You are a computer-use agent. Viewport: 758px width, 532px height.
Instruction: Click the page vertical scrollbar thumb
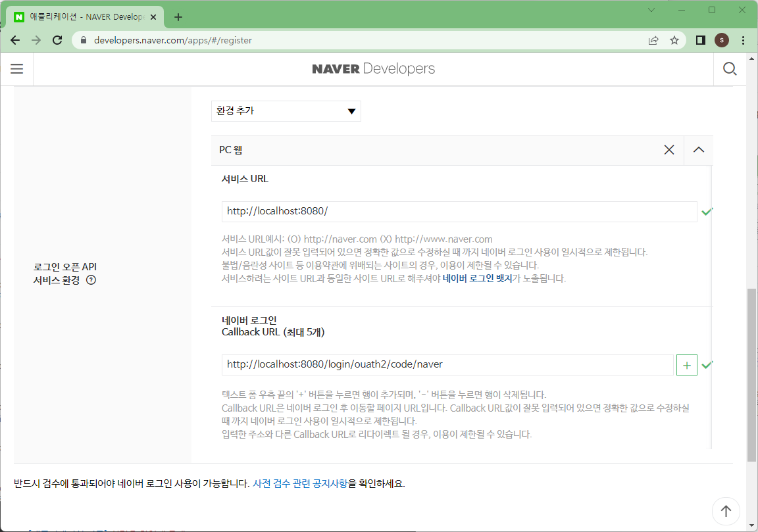coord(751,375)
